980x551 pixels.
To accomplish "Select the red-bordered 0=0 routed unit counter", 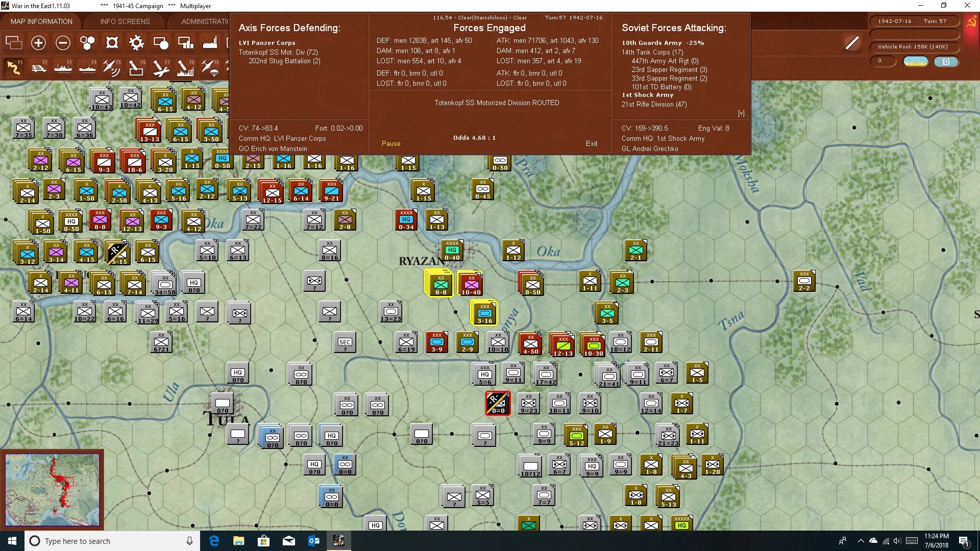I will click(498, 403).
